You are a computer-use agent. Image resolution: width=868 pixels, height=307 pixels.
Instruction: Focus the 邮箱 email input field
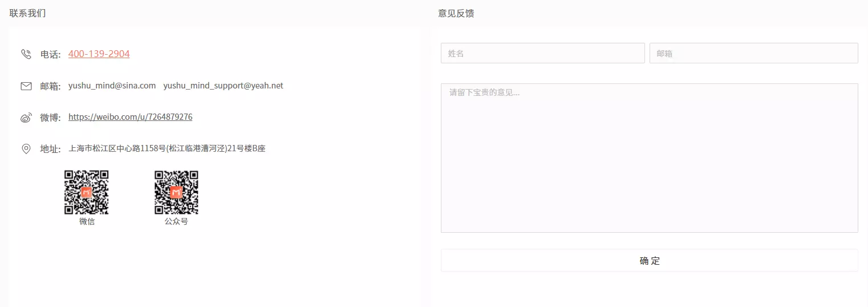tap(753, 53)
